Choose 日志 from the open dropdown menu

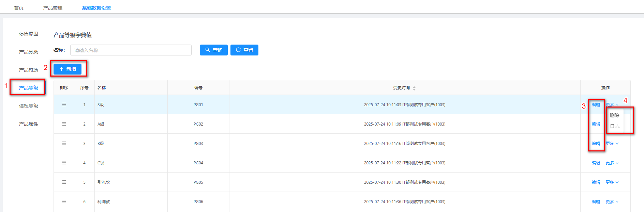point(614,126)
